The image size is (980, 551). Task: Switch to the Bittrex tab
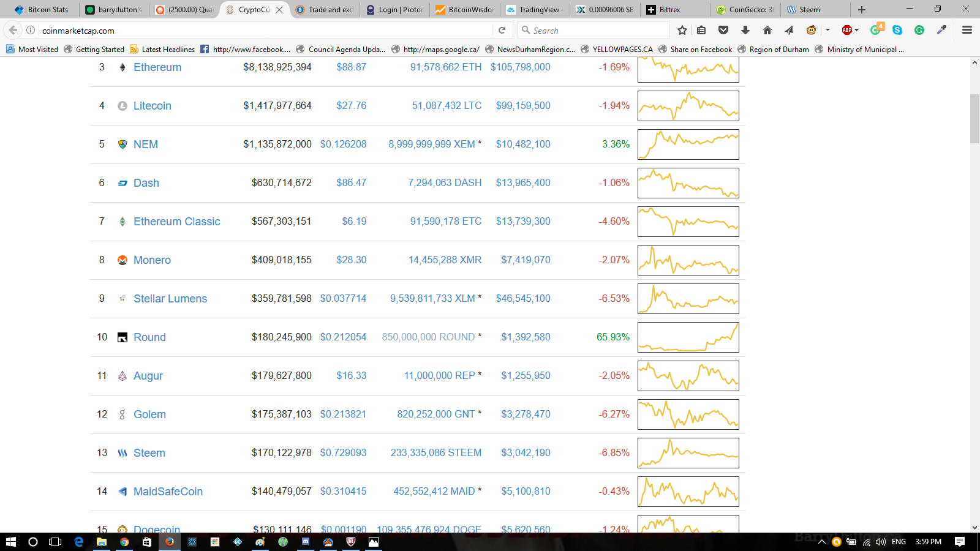(x=675, y=10)
